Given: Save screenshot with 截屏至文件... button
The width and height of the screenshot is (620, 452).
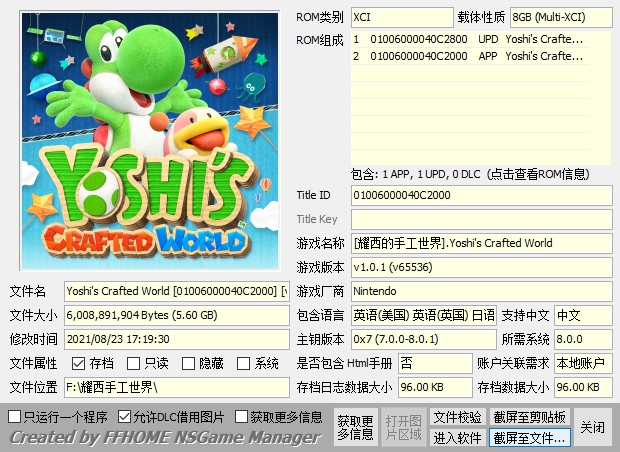Looking at the screenshot, I should click(529, 438).
